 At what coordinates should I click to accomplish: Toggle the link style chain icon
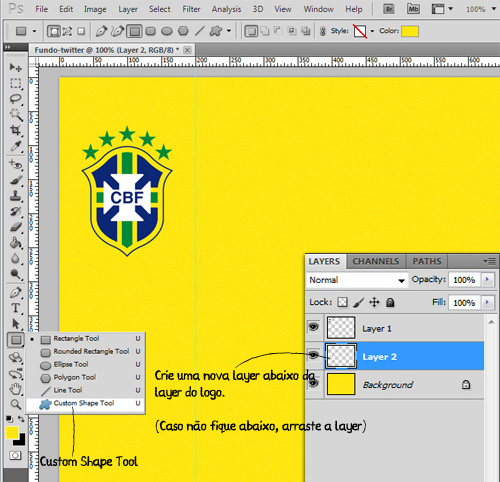[x=322, y=31]
